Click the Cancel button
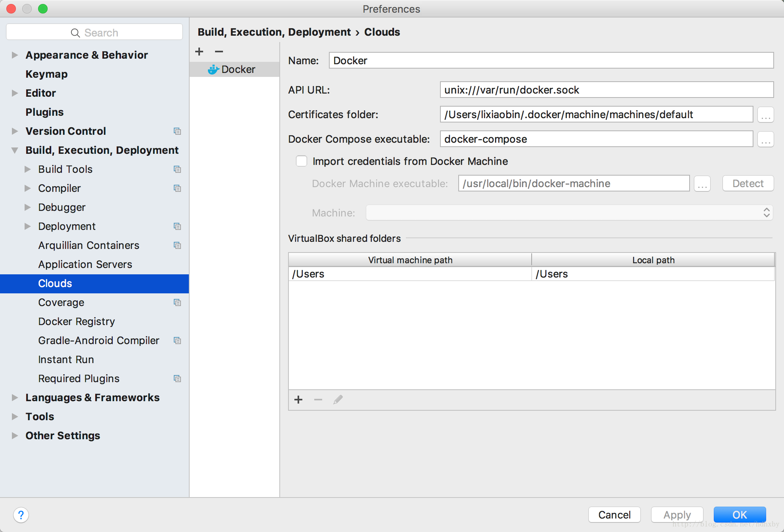The height and width of the screenshot is (532, 784). click(x=614, y=515)
